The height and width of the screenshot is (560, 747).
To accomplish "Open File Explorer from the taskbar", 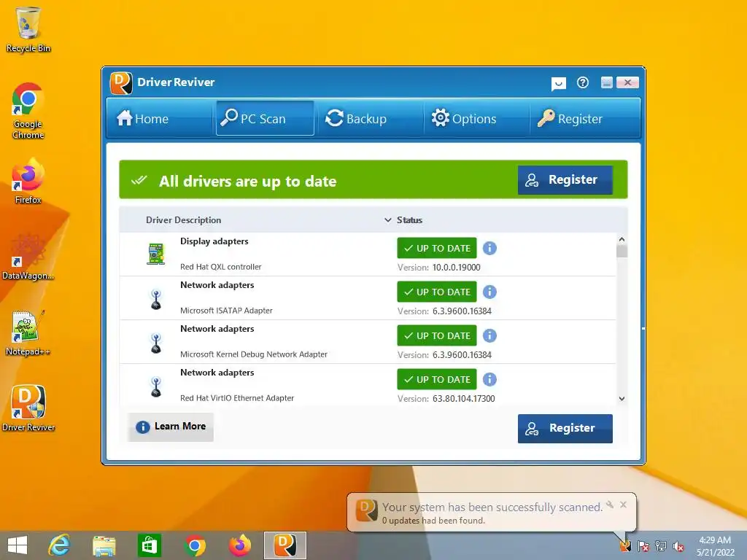I will coord(104,545).
